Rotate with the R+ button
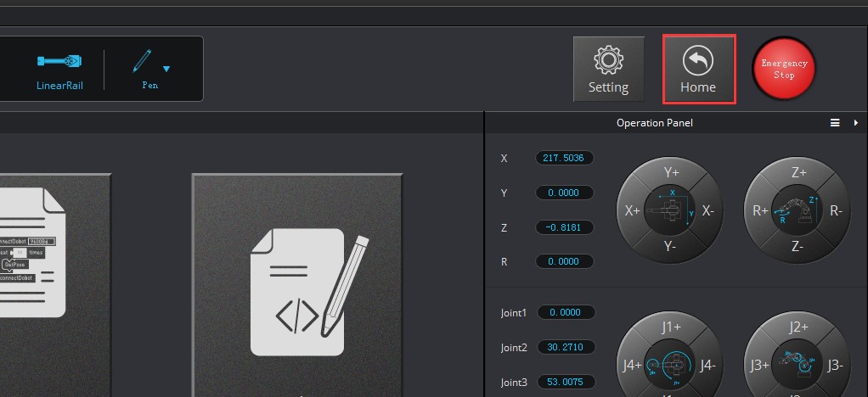Image resolution: width=868 pixels, height=397 pixels. coord(760,210)
